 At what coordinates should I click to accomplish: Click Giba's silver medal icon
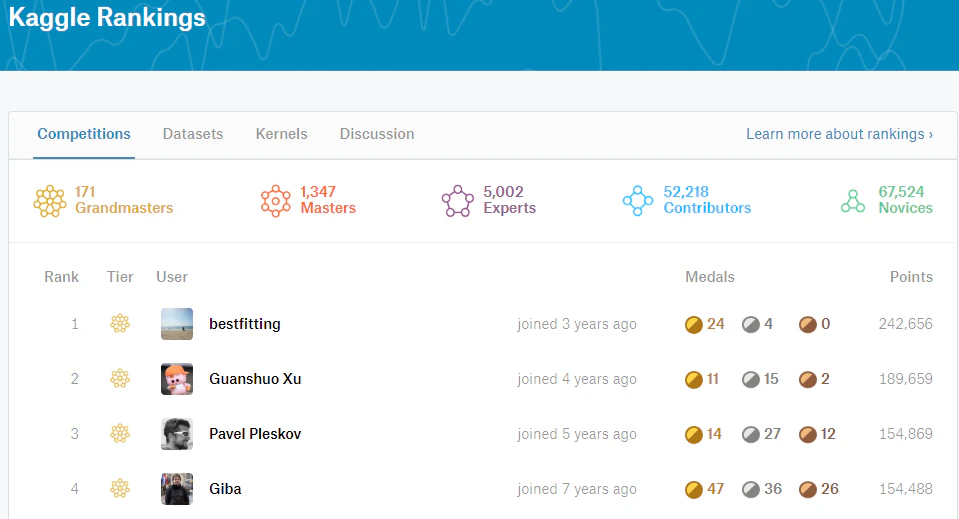tap(750, 490)
